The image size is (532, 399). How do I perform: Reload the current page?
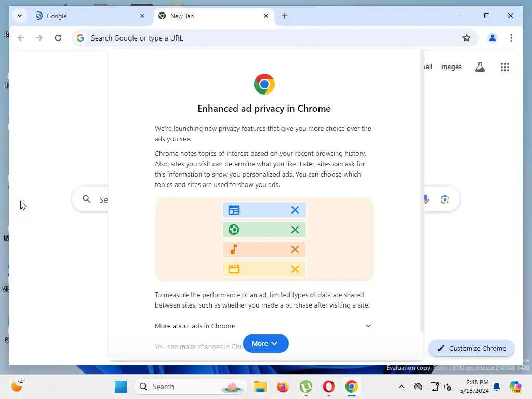(x=58, y=38)
